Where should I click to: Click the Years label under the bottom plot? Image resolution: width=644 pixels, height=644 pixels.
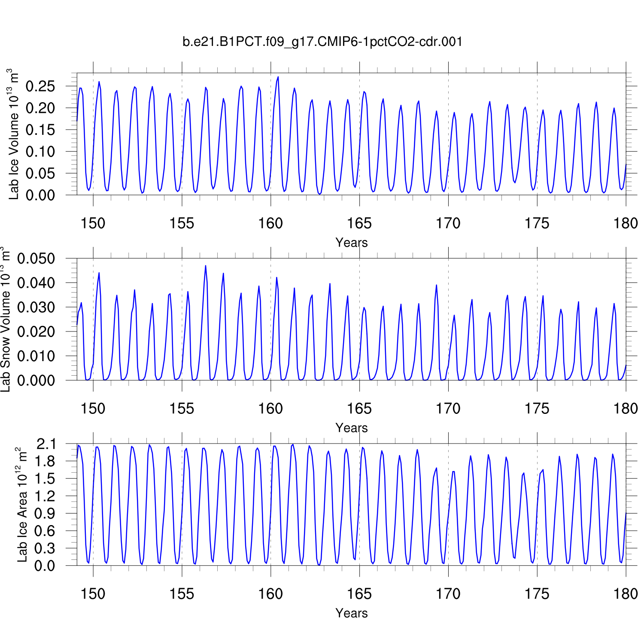pos(351,613)
